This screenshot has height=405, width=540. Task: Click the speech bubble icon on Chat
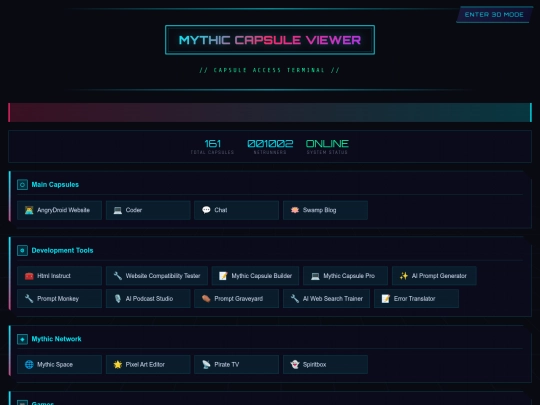pyautogui.click(x=206, y=210)
